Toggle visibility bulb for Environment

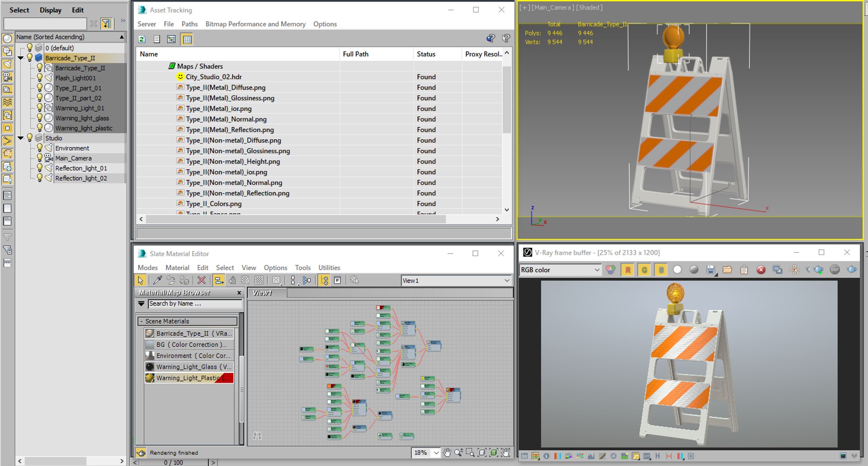pos(40,148)
